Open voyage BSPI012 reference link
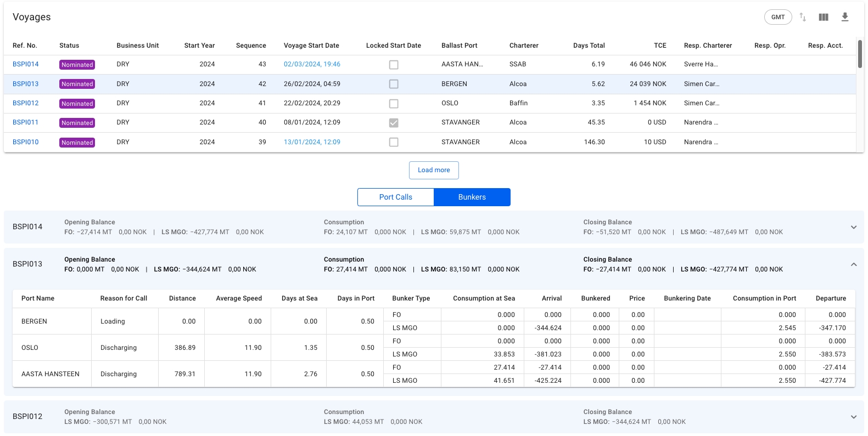The width and height of the screenshot is (868, 436). tap(26, 103)
